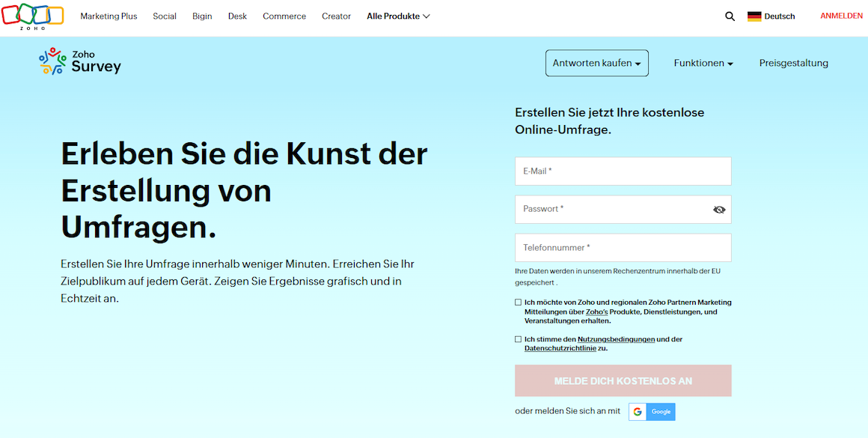Expand the Funktionen menu
This screenshot has width=868, height=438.
pos(703,64)
